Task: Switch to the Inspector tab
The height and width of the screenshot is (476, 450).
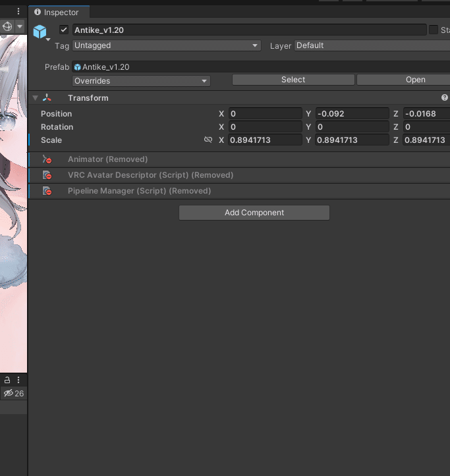Action: tap(59, 13)
